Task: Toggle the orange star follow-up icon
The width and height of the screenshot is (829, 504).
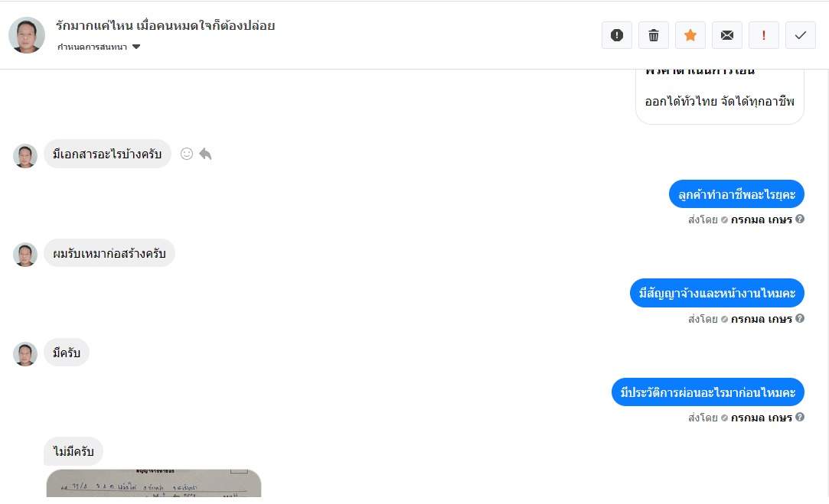Action: click(690, 35)
